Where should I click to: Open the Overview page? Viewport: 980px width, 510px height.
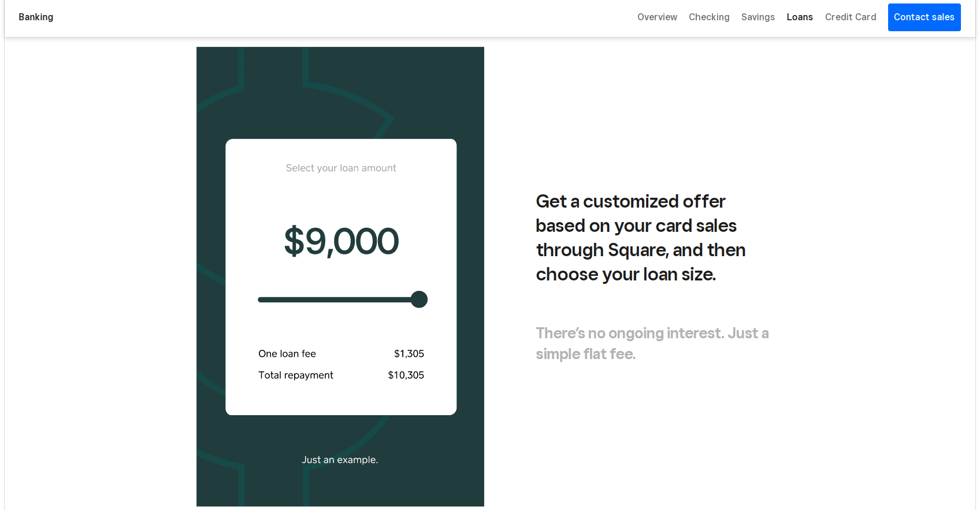(x=657, y=17)
